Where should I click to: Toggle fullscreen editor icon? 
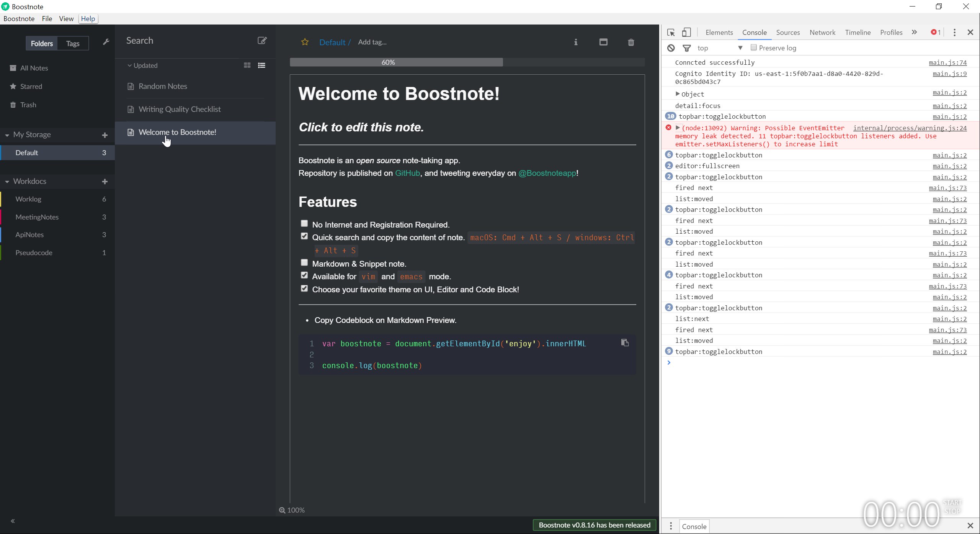[603, 42]
